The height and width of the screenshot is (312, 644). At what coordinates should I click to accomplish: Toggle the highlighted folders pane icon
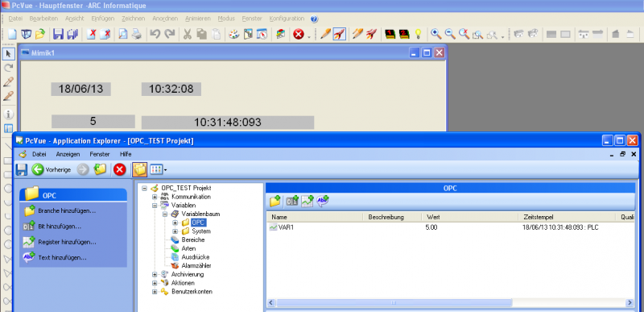[139, 169]
